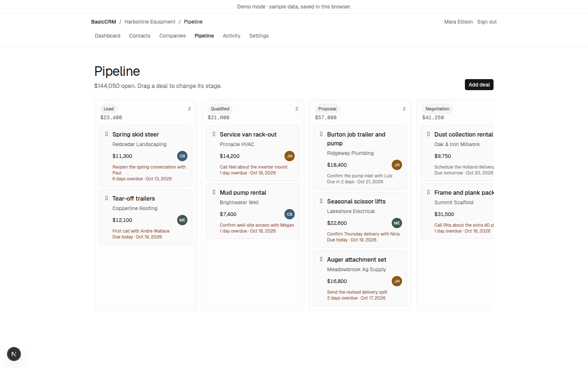Click the Lead stage label
588x368 pixels.
click(109, 109)
